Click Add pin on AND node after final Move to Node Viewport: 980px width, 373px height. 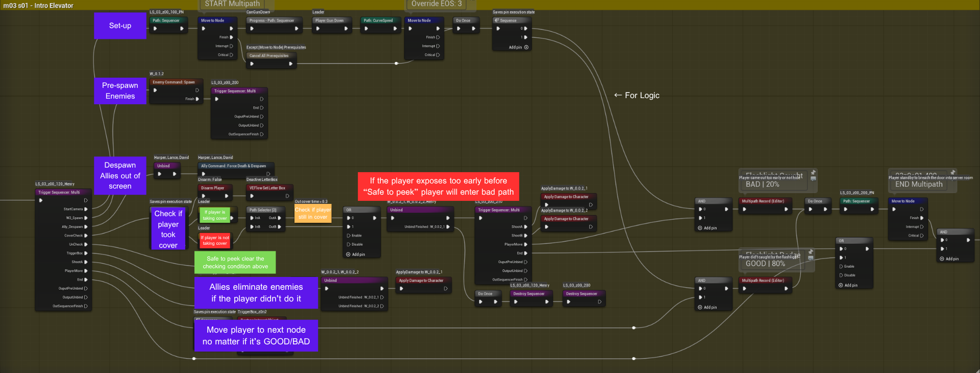click(949, 259)
